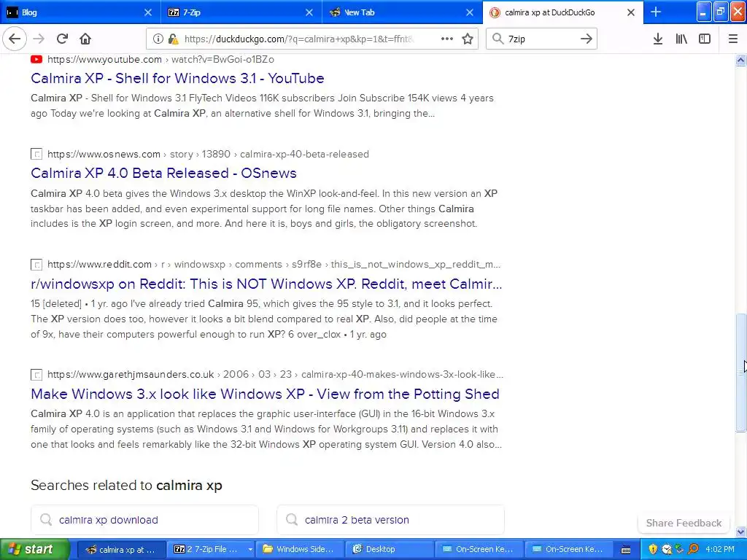Image resolution: width=747 pixels, height=560 pixels.
Task: Open the hamburger application menu
Action: coord(732,39)
